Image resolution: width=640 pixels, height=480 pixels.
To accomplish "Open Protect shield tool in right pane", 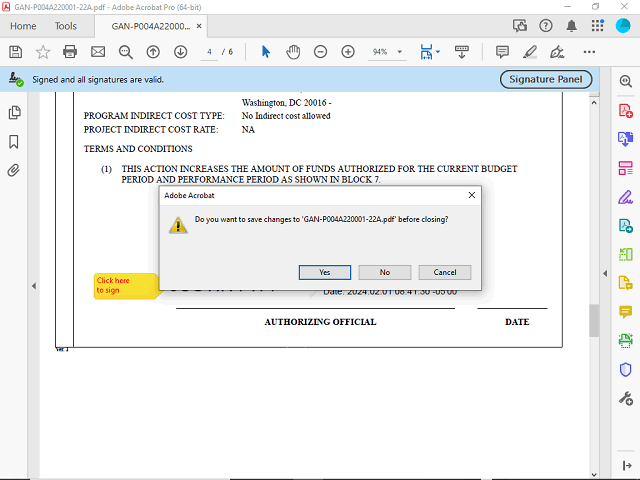I will point(625,370).
